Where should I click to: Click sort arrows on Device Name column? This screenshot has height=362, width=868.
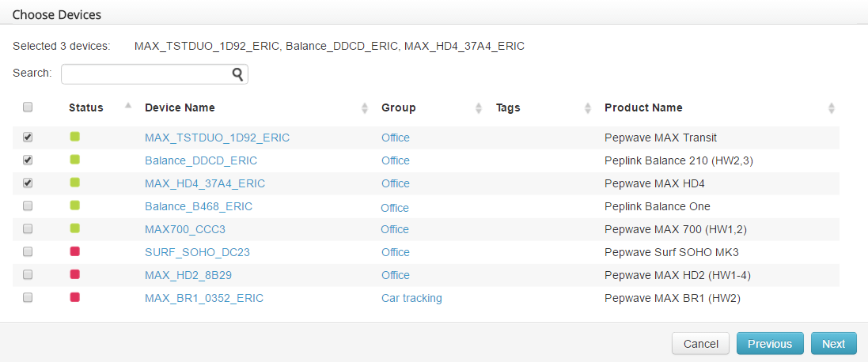(365, 108)
